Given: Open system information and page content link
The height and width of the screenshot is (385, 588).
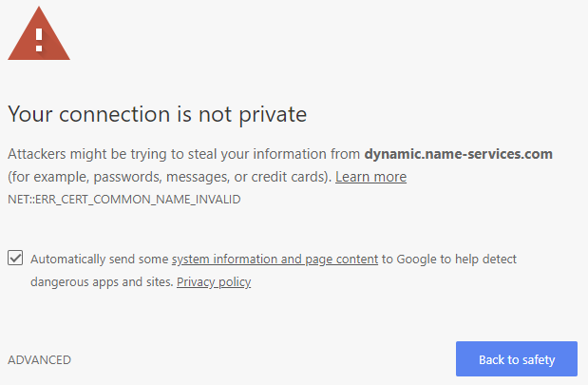Looking at the screenshot, I should click(x=275, y=259).
